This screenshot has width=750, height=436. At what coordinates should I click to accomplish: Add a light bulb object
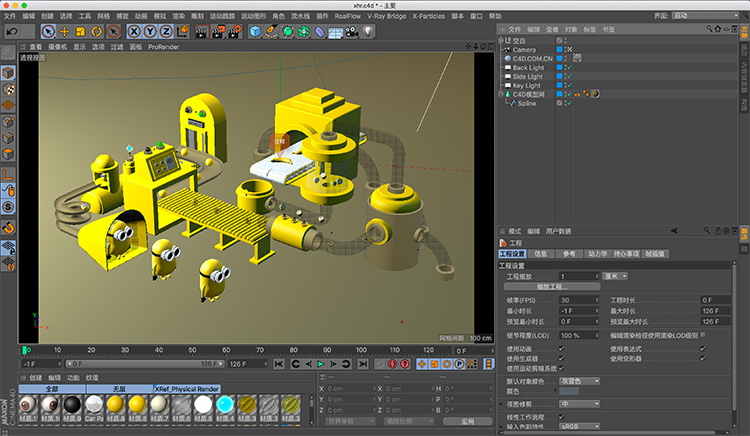(x=367, y=32)
